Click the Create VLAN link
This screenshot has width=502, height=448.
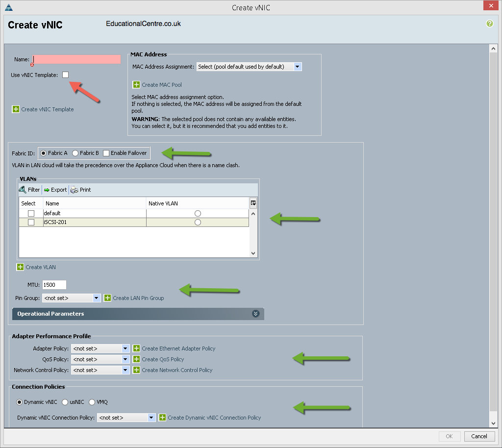pyautogui.click(x=41, y=267)
